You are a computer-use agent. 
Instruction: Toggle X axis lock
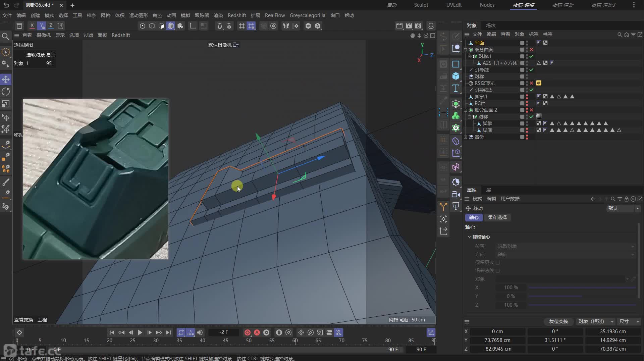point(32,25)
